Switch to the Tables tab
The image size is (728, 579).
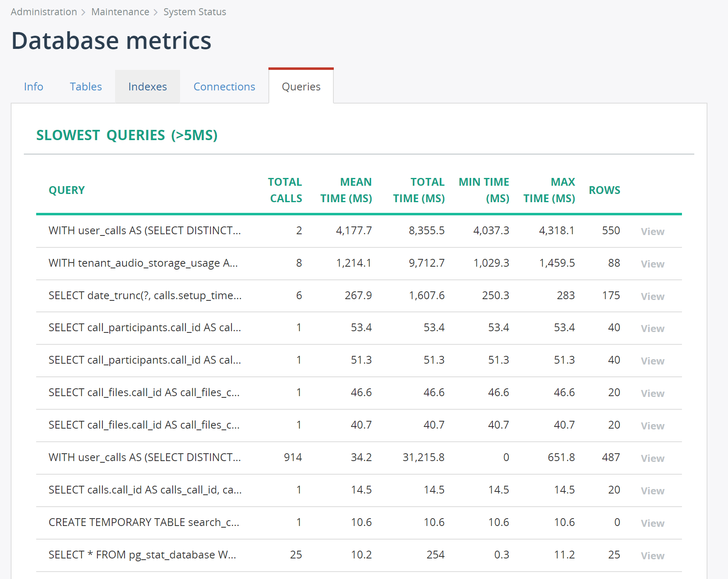coord(86,87)
